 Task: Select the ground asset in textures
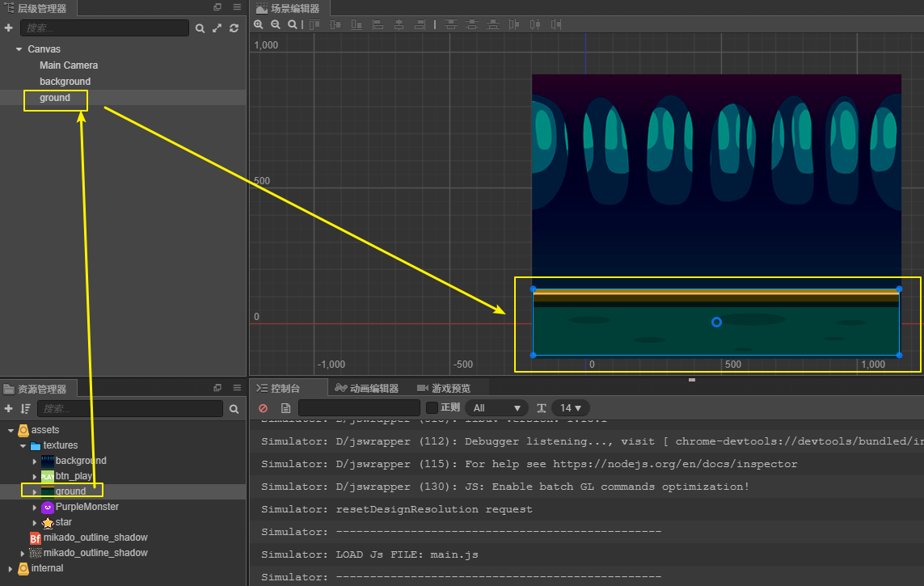click(70, 491)
